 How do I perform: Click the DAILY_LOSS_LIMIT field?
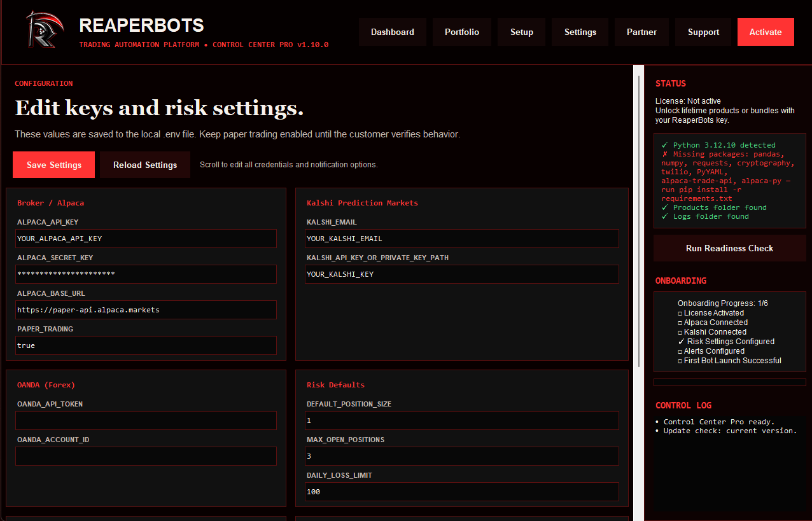pyautogui.click(x=462, y=492)
